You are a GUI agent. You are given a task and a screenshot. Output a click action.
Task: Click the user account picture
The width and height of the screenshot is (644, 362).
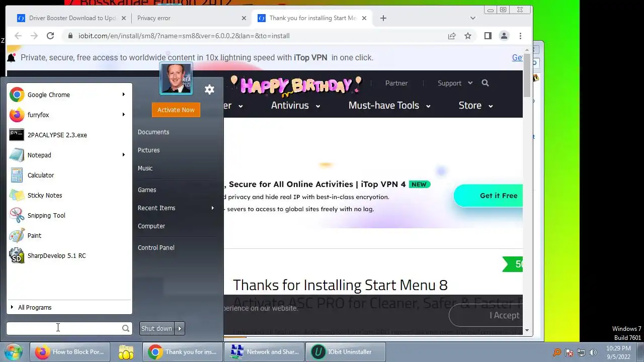176,78
